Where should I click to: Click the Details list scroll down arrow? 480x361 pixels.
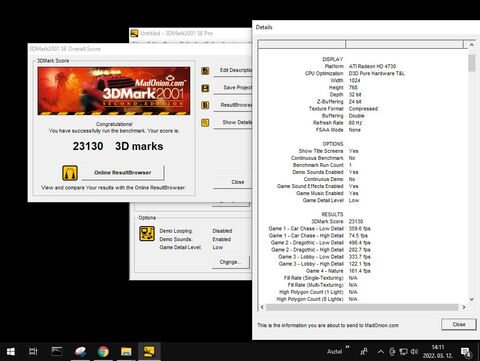tap(472, 299)
